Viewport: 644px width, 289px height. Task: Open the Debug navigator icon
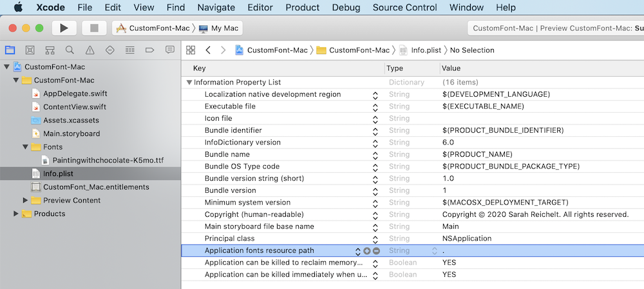(130, 50)
